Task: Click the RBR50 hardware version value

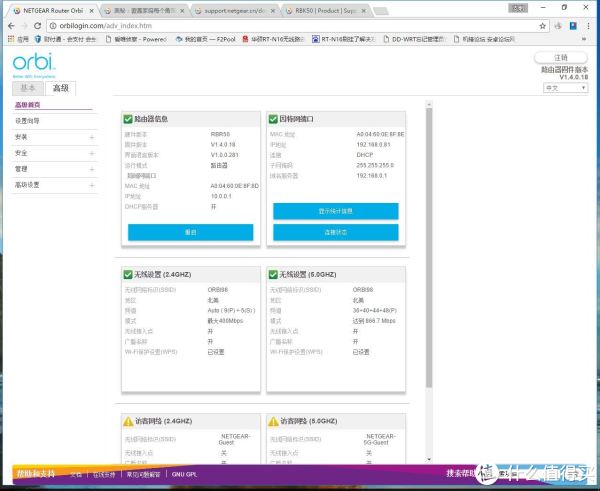Action: pyautogui.click(x=220, y=134)
